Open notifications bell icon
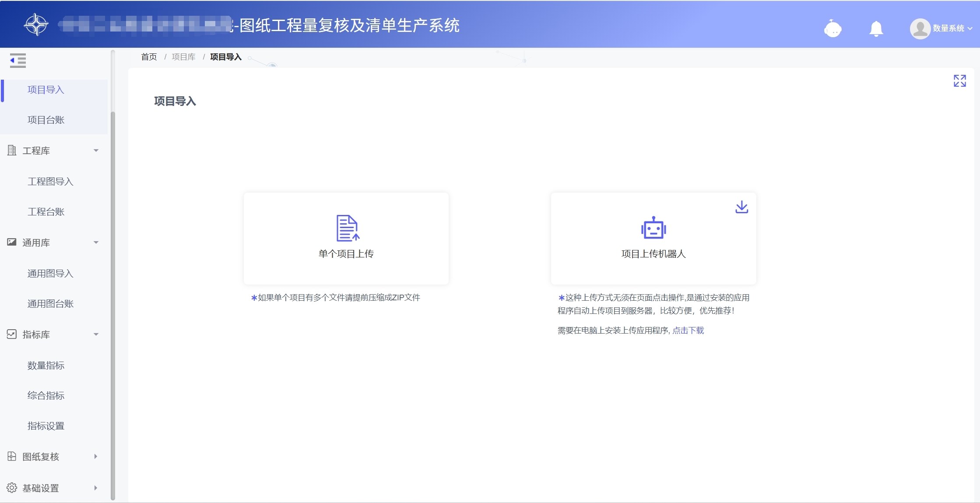This screenshot has height=503, width=980. (x=876, y=29)
